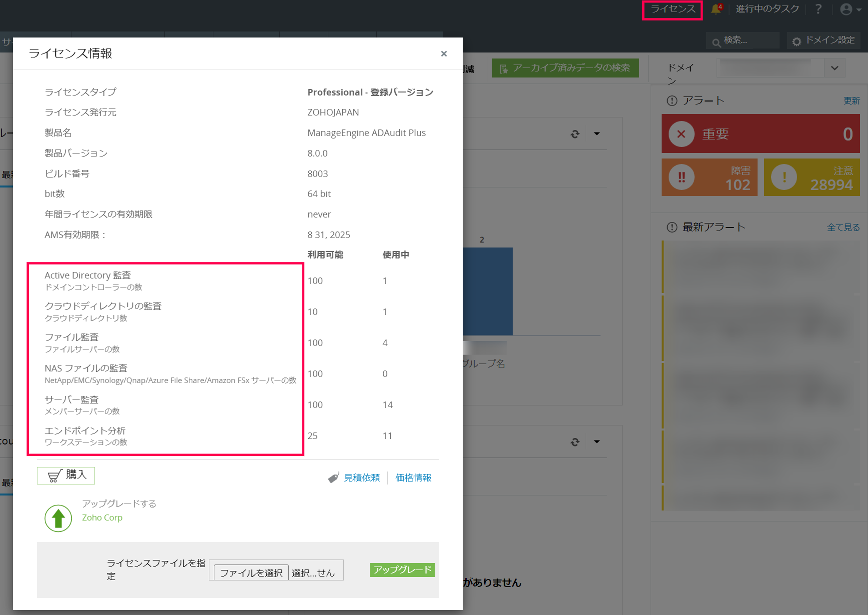Open the 価格情報 link
This screenshot has height=615, width=868.
pos(413,478)
